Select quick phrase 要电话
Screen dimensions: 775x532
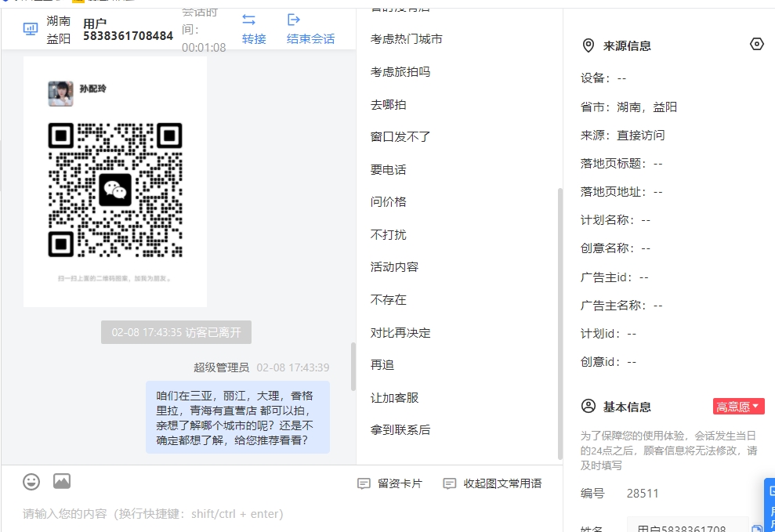pos(388,170)
